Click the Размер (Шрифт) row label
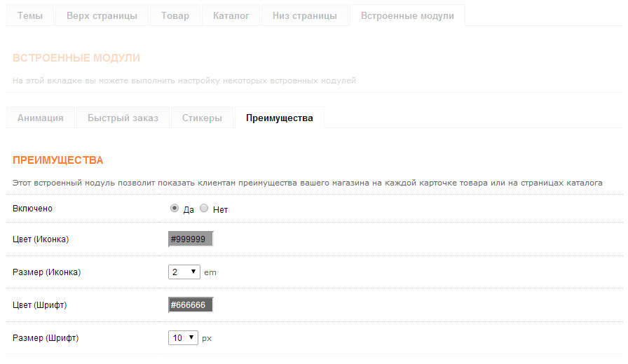628x364 pixels. coord(46,338)
